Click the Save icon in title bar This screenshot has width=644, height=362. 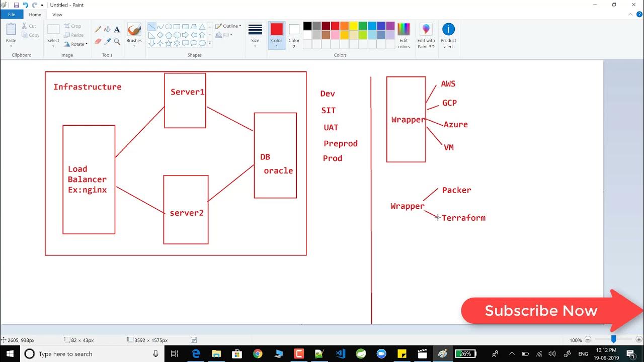pyautogui.click(x=17, y=5)
